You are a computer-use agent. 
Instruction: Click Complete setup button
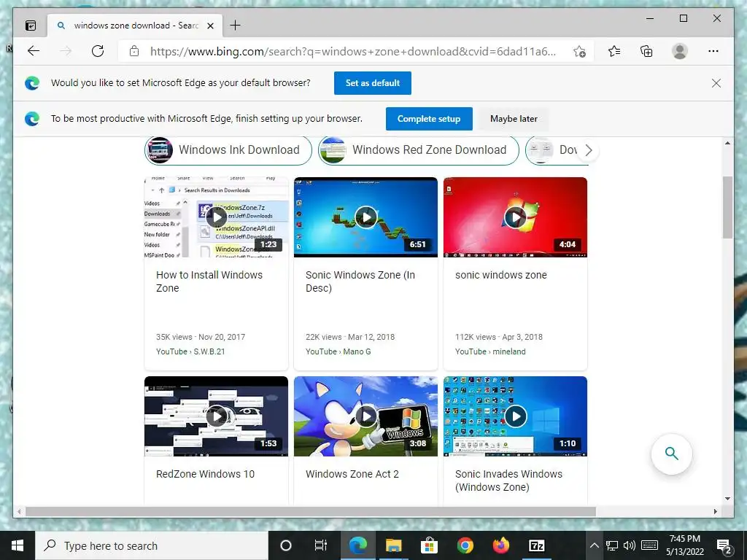429,119
